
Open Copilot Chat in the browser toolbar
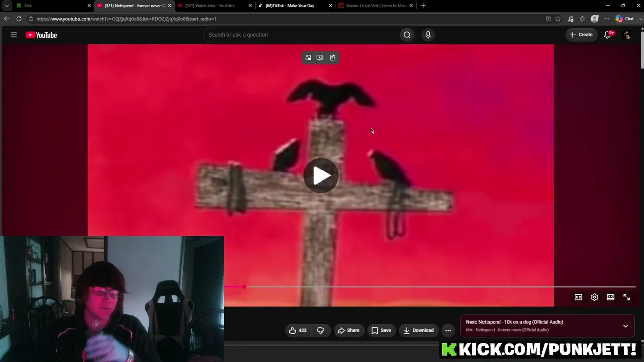[625, 19]
